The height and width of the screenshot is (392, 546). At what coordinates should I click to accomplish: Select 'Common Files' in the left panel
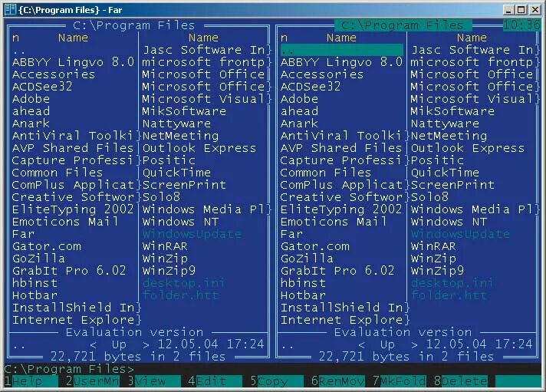58,173
